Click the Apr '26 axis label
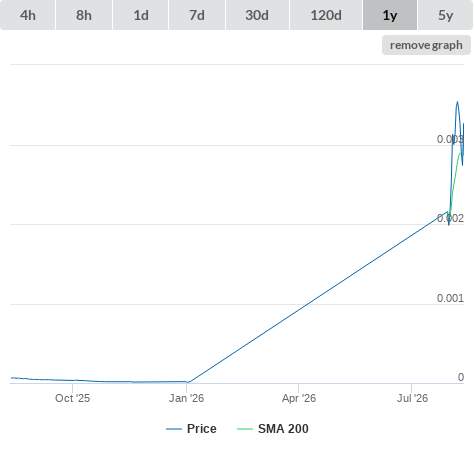 pyautogui.click(x=299, y=398)
